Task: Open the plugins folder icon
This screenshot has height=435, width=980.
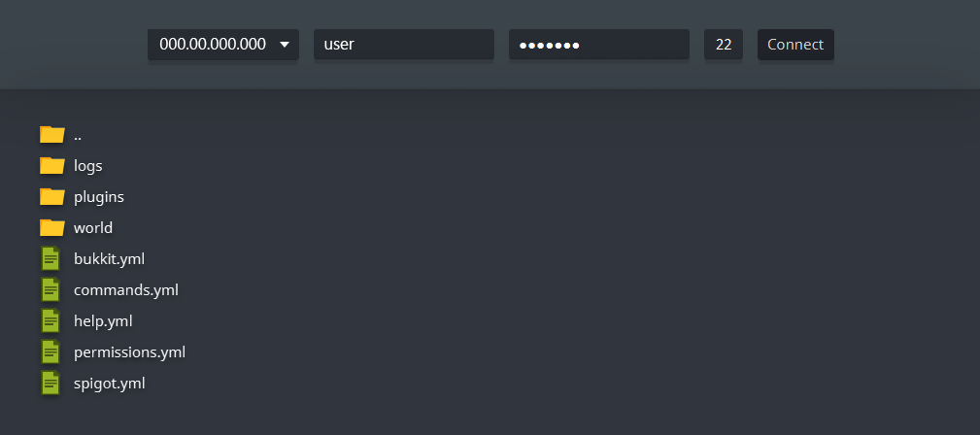Action: click(51, 197)
